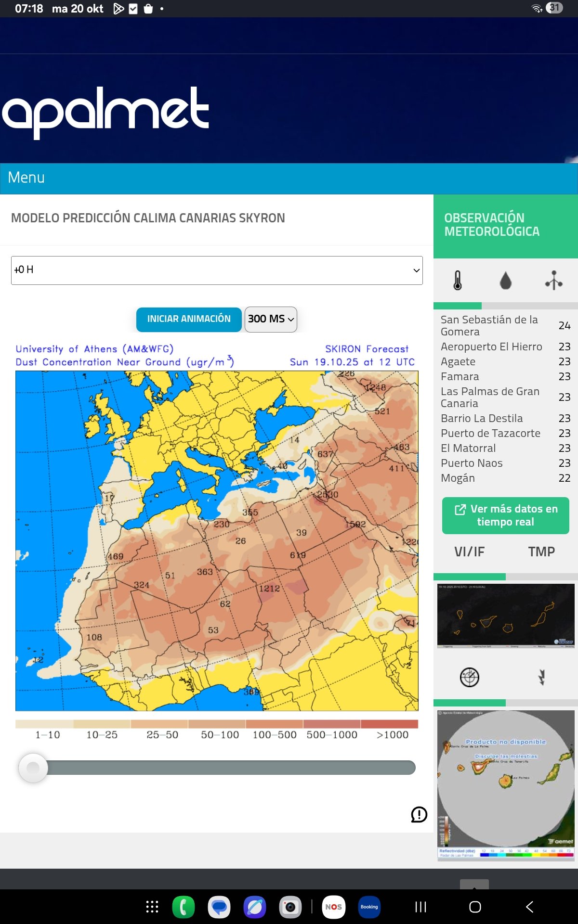The width and height of the screenshot is (578, 924).
Task: Open the lightning strikes icon
Action: pyautogui.click(x=541, y=678)
